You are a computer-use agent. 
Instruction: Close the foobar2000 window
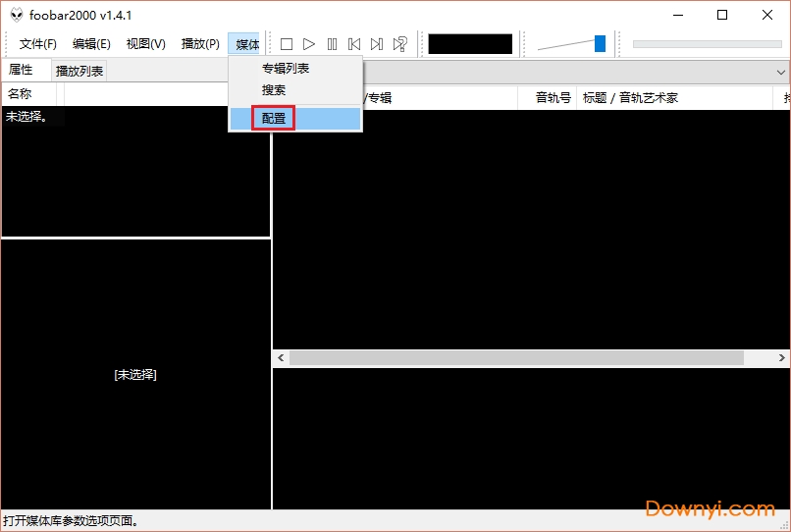(767, 15)
